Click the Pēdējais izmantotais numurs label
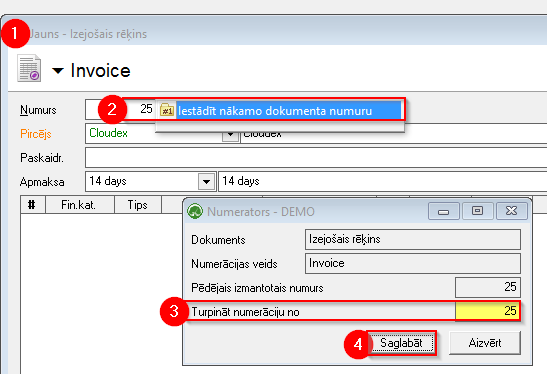The height and width of the screenshot is (374, 547). coord(257,288)
